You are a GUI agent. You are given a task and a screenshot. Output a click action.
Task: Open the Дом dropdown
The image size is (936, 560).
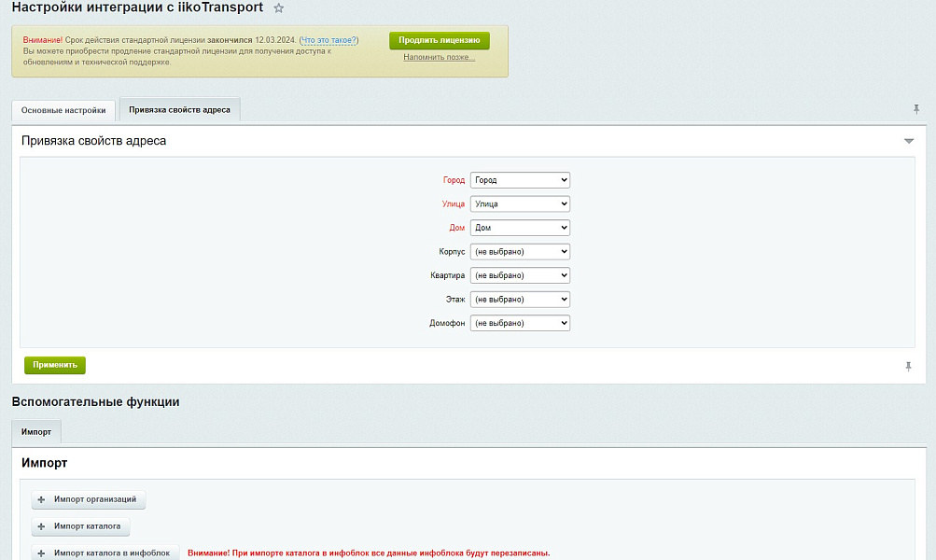519,227
